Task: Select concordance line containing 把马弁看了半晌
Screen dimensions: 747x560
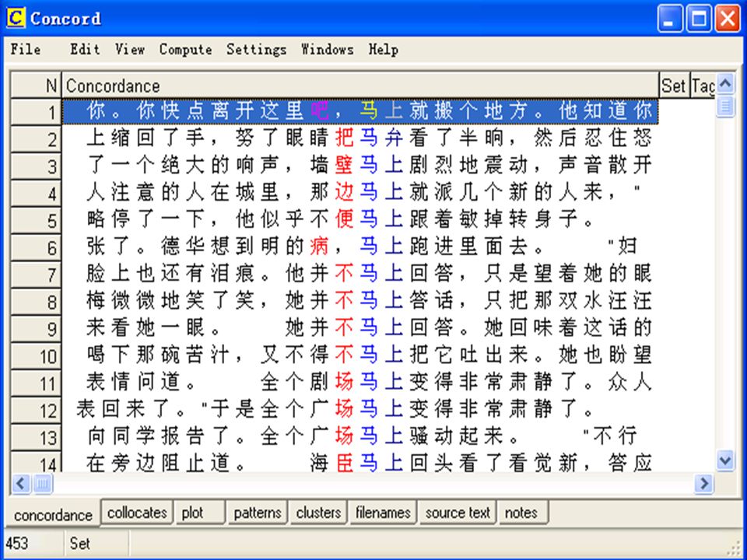Action: click(360, 138)
